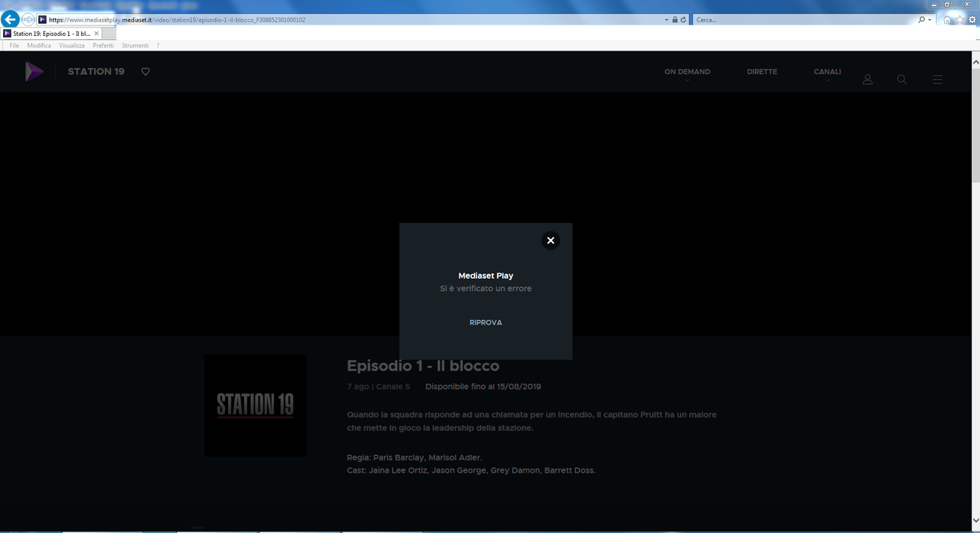Screen dimensions: 980x533
Task: Add Station 19 to favorites with heart icon
Action: tap(145, 71)
